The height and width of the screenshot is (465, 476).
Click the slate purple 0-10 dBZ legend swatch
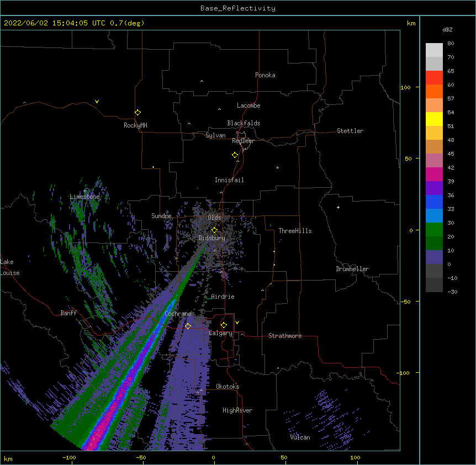coord(434,257)
